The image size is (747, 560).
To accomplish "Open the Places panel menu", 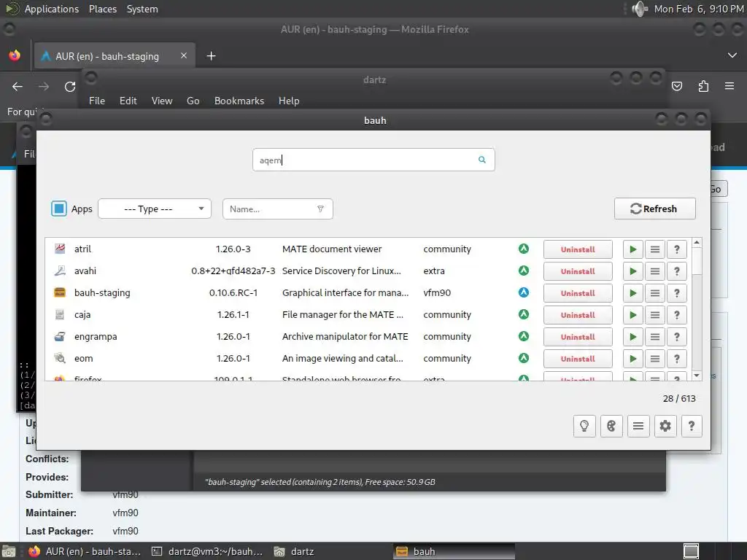I will 102,9.
